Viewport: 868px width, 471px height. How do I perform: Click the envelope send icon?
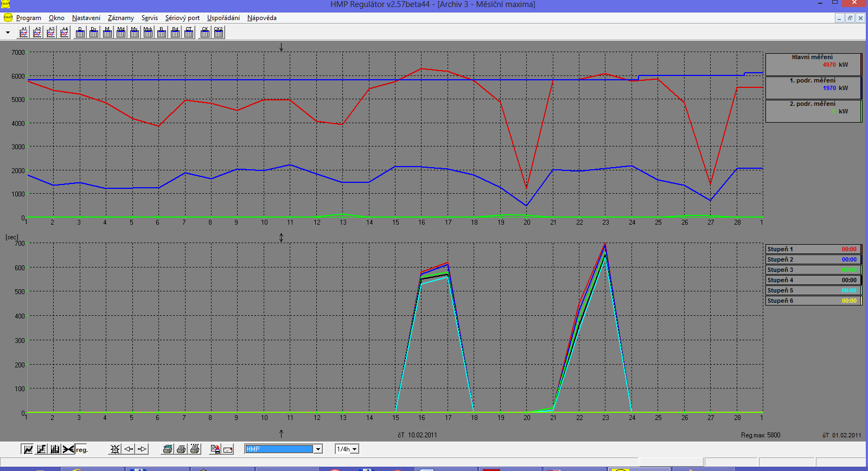pyautogui.click(x=228, y=449)
